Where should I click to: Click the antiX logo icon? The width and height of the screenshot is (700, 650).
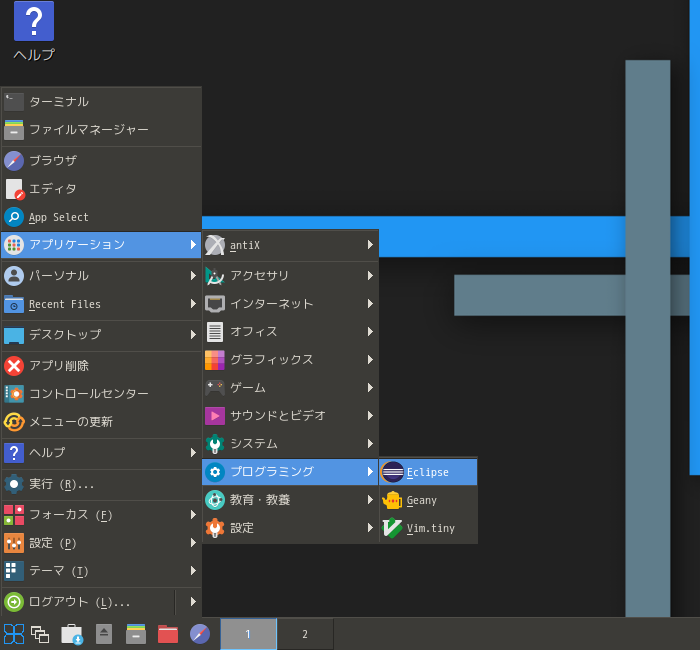point(215,245)
